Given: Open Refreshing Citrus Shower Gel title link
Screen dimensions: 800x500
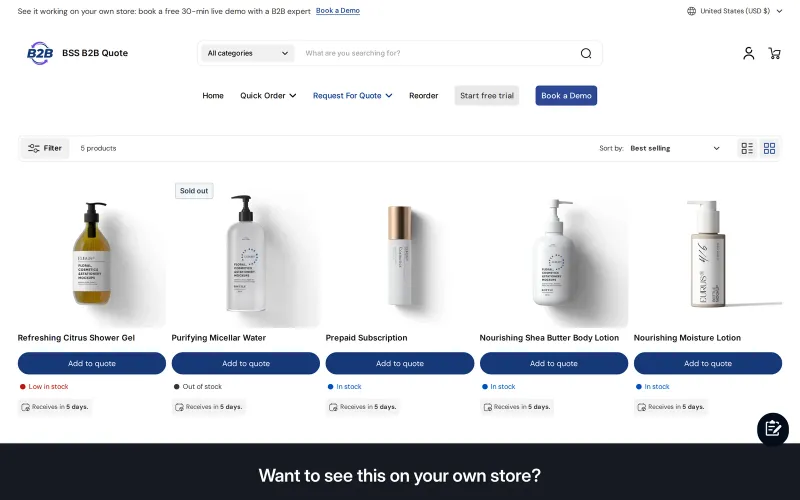Looking at the screenshot, I should coord(77,338).
